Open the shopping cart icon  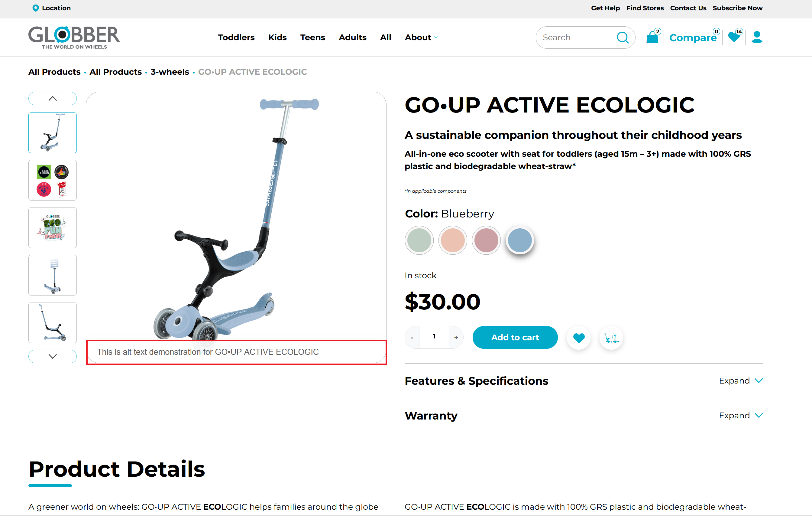point(652,37)
